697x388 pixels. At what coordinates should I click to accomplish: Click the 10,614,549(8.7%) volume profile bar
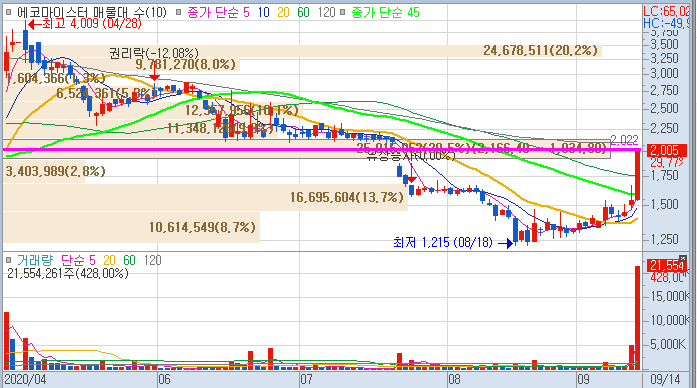[132, 228]
